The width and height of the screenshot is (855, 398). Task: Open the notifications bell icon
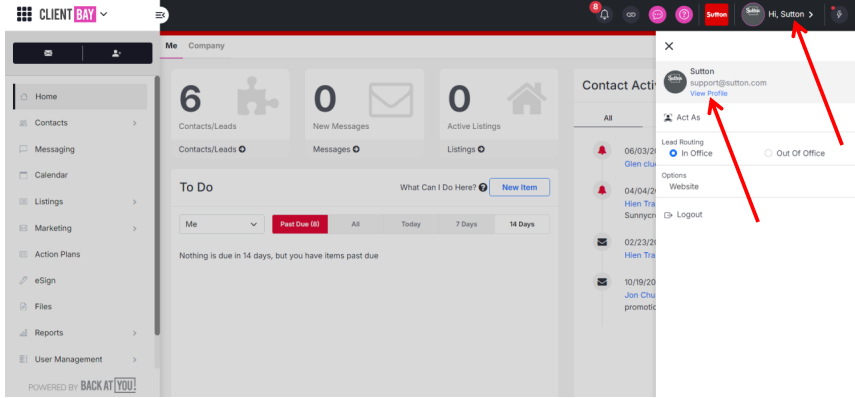tap(604, 15)
